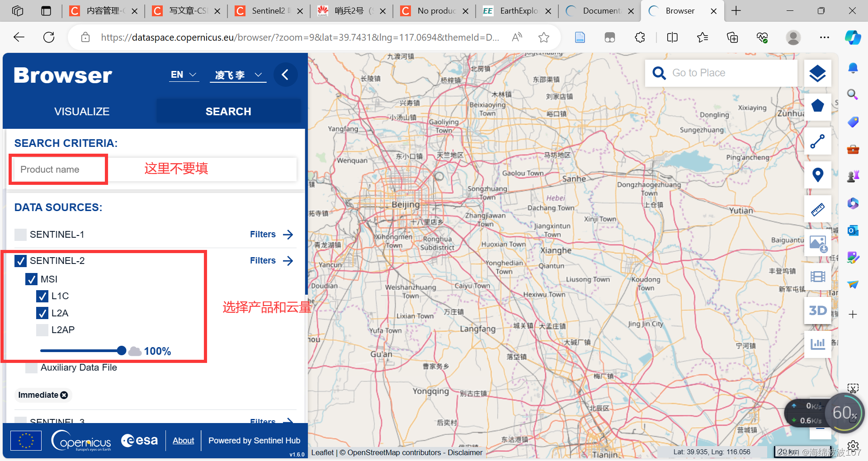
Task: Switch to the No product browser tab
Action: (434, 11)
